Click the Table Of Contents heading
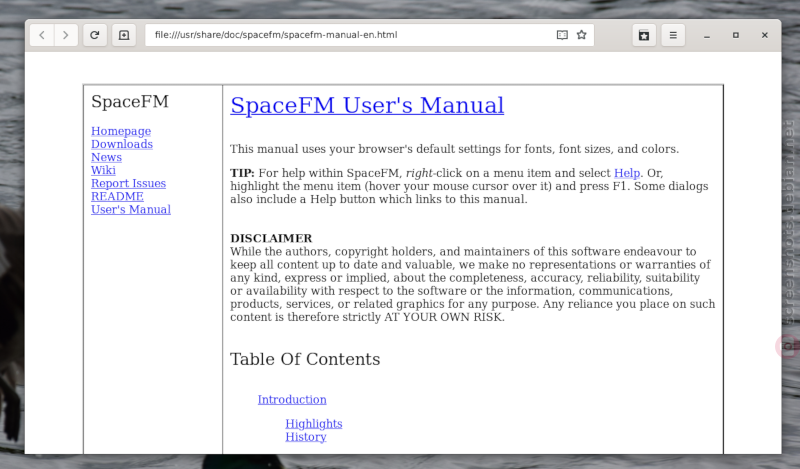The image size is (800, 469). tap(305, 359)
